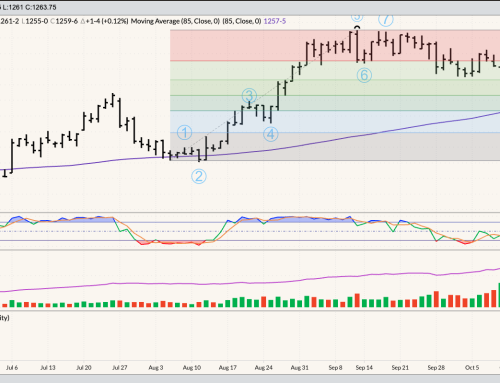The image size is (500, 383).
Task: Click the Jul 20 date label
Action: tap(84, 367)
